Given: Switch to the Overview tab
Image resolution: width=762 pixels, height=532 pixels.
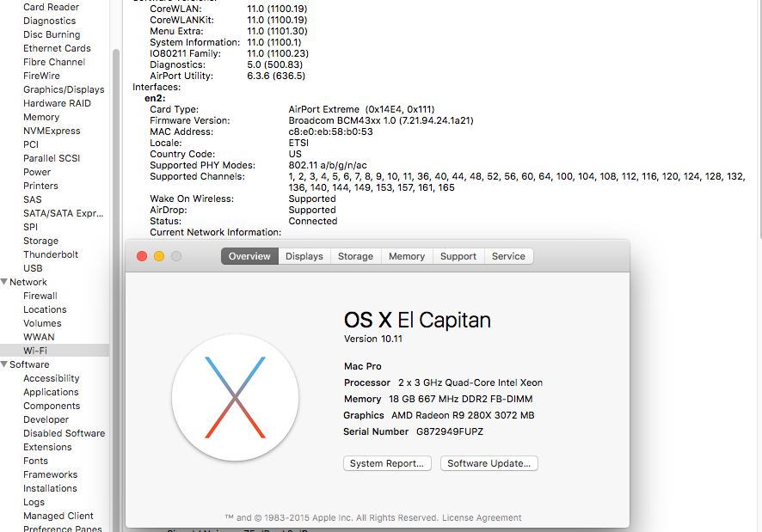Looking at the screenshot, I should [x=249, y=256].
